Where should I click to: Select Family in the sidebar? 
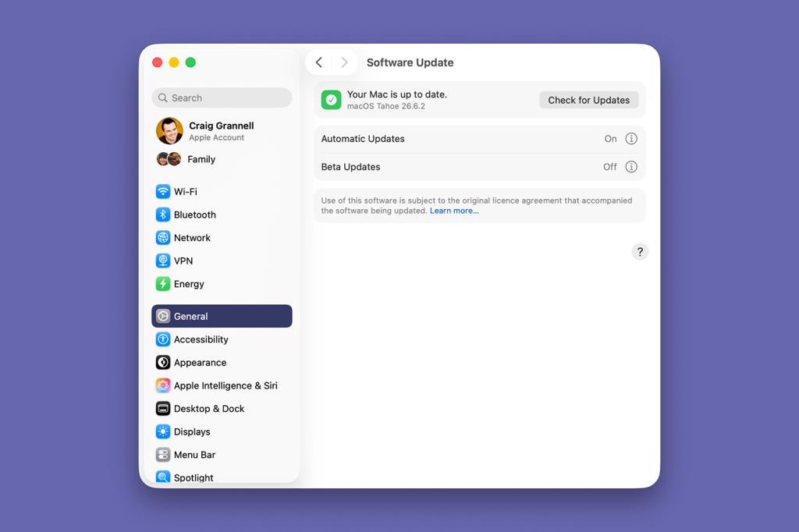click(x=201, y=159)
